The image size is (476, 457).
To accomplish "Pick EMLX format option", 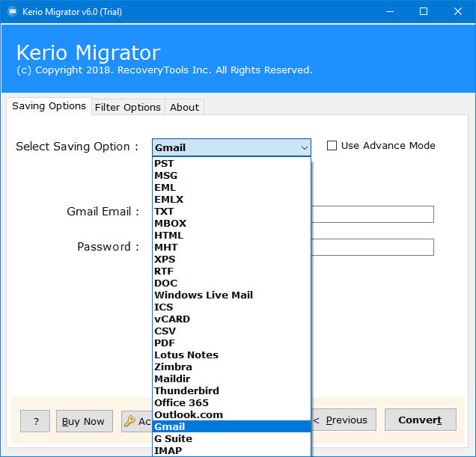I will (x=231, y=200).
